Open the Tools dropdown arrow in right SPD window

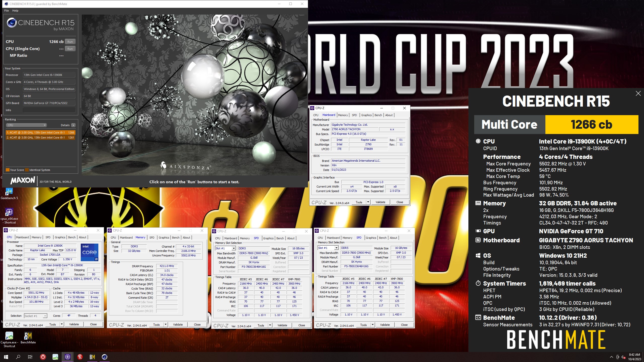pos(373,325)
